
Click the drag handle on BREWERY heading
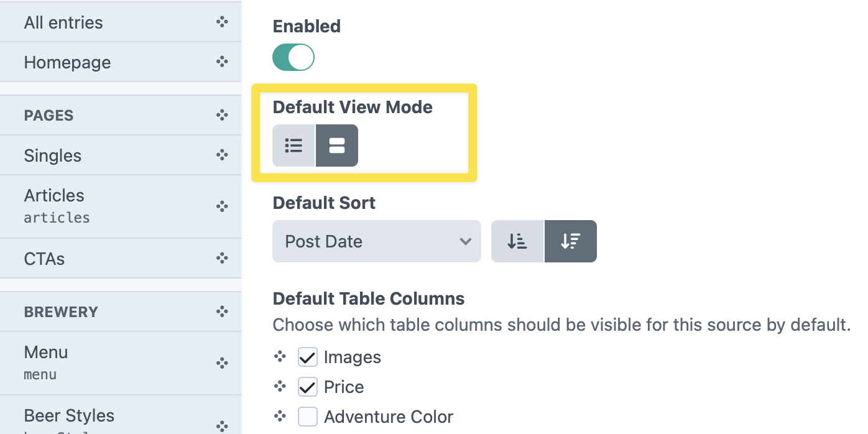click(x=222, y=312)
